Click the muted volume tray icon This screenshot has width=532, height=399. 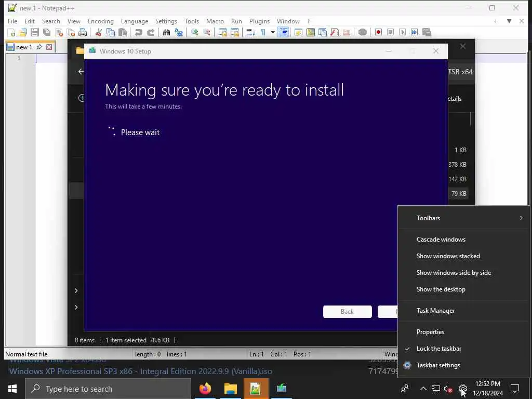[448, 389]
